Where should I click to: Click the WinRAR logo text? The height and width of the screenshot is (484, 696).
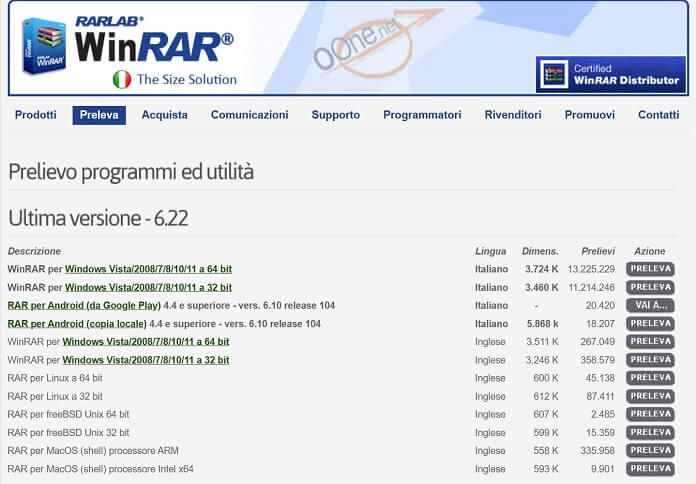[x=154, y=47]
